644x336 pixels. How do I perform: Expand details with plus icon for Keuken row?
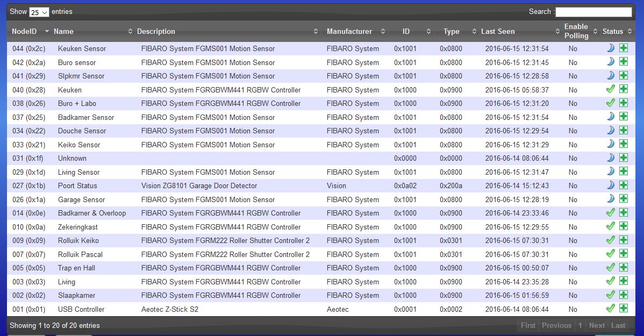click(624, 89)
